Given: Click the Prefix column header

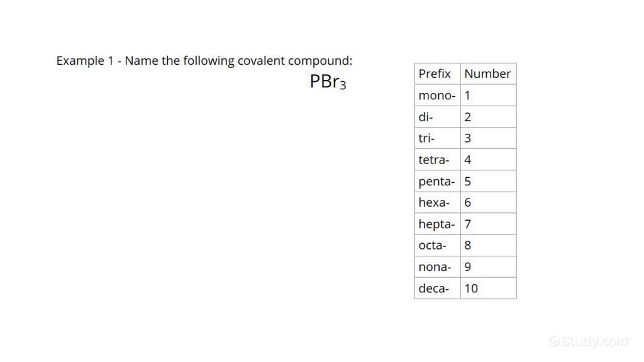Looking at the screenshot, I should click(x=438, y=74).
